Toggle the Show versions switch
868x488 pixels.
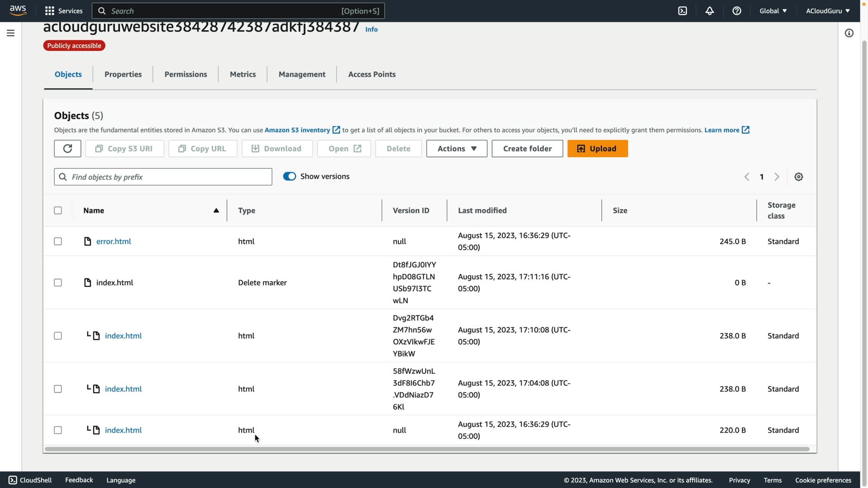coord(289,177)
